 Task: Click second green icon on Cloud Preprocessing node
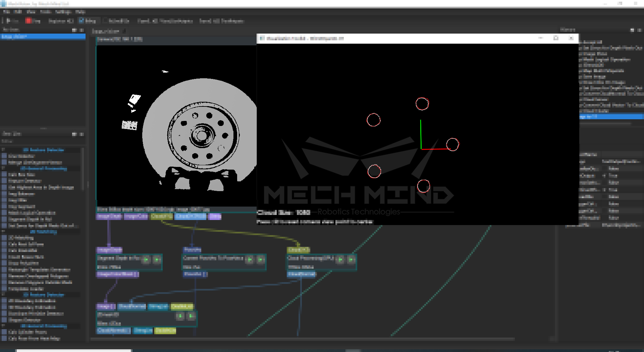pyautogui.click(x=351, y=259)
